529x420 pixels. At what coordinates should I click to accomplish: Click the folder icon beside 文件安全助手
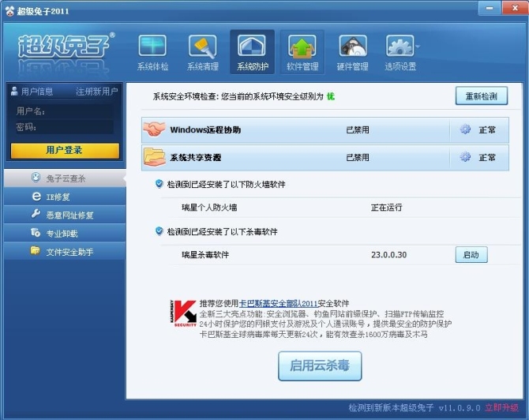click(x=35, y=250)
